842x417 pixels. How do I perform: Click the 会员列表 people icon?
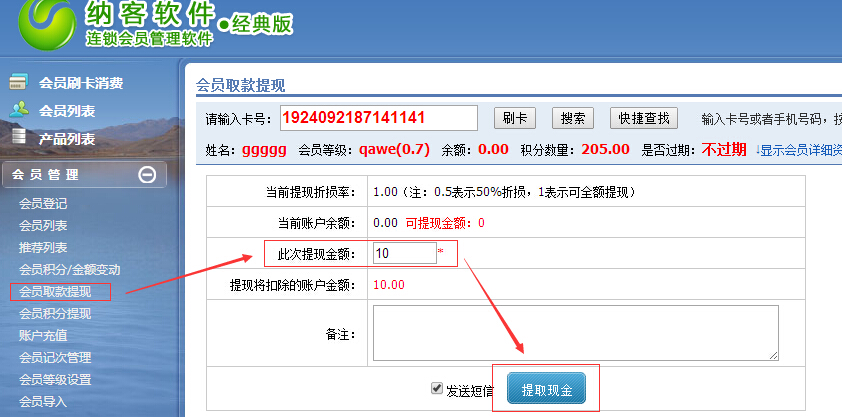coord(19,109)
